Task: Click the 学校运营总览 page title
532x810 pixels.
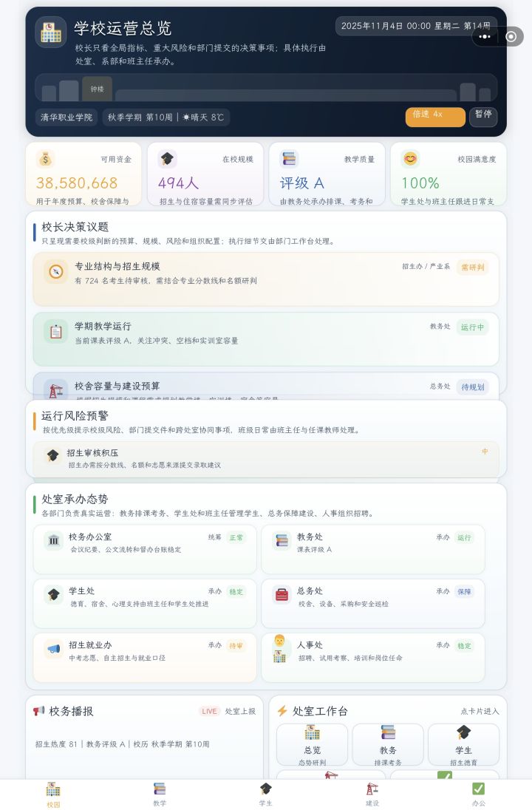Action: click(x=123, y=28)
